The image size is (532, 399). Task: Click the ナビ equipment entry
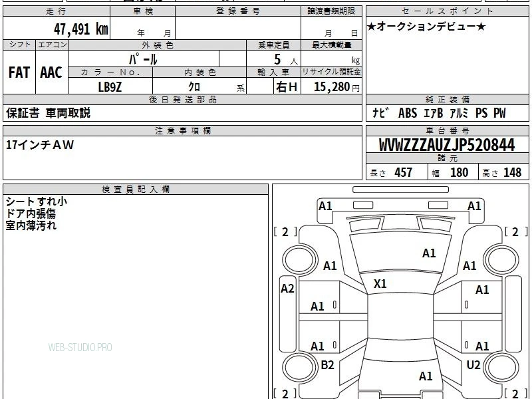coord(380,112)
